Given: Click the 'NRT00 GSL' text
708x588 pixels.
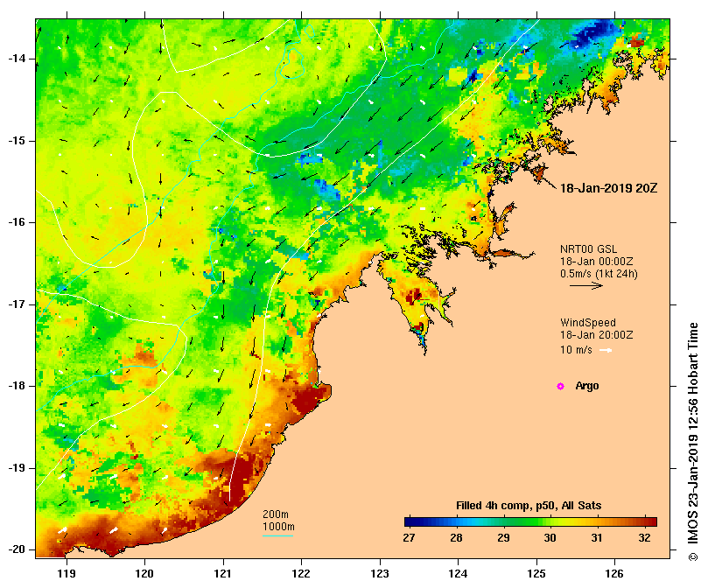Looking at the screenshot, I should pyautogui.click(x=588, y=248).
